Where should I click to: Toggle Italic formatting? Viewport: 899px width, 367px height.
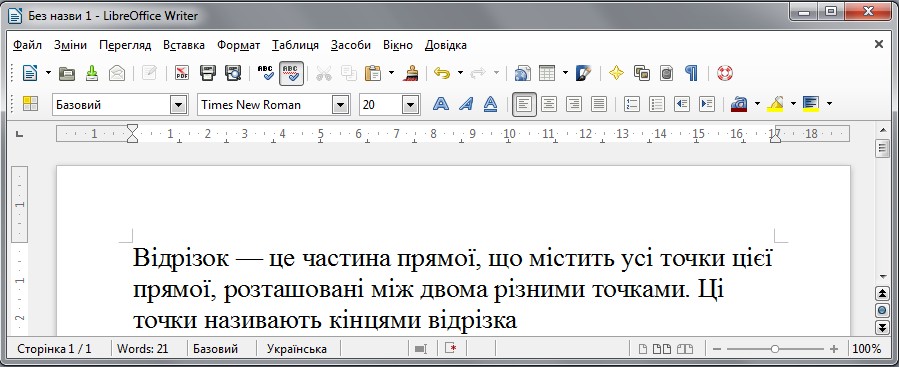click(466, 104)
